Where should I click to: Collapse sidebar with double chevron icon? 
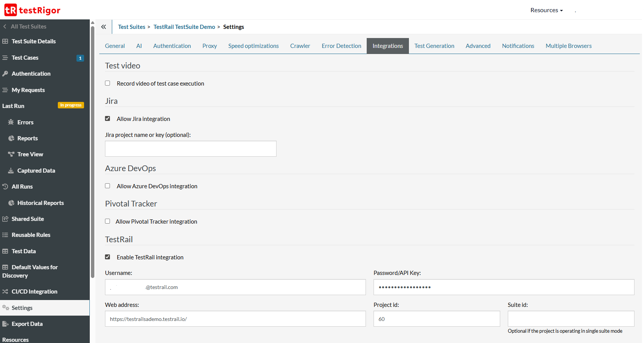[103, 27]
